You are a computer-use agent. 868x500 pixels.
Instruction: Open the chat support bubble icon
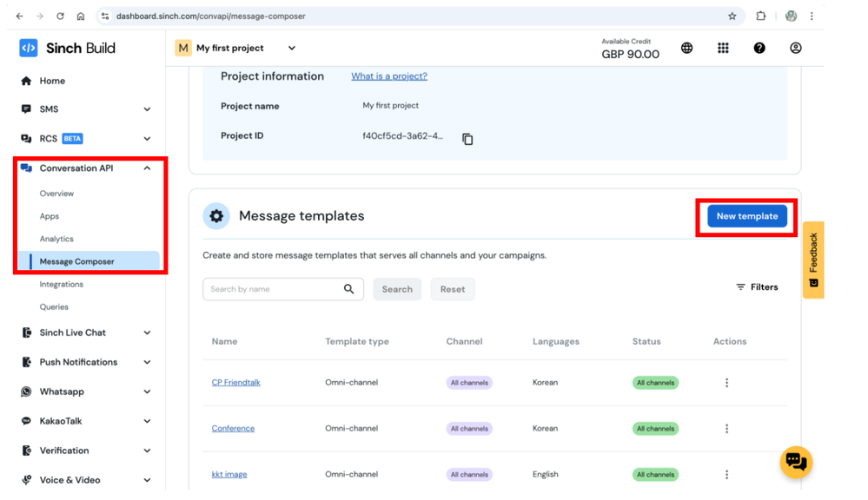(x=795, y=462)
